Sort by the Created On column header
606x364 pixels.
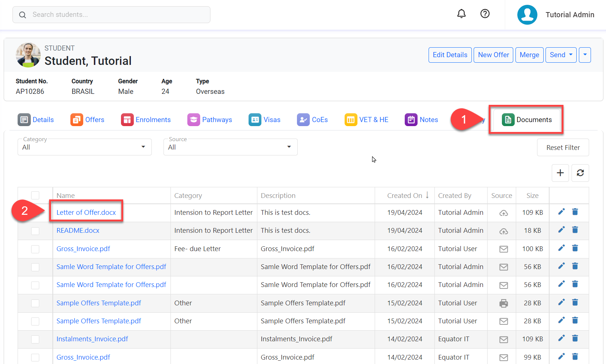(405, 196)
